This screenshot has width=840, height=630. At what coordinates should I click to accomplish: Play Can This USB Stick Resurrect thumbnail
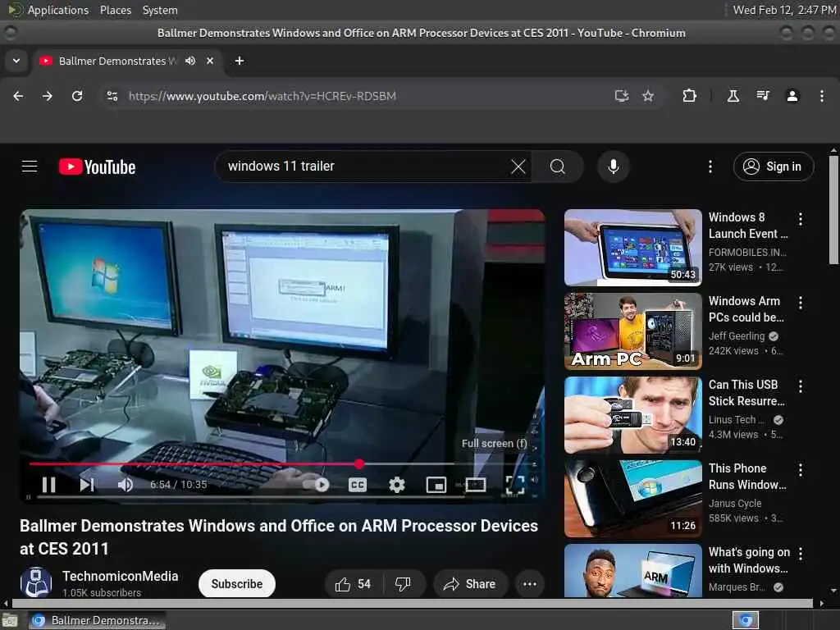(x=632, y=414)
